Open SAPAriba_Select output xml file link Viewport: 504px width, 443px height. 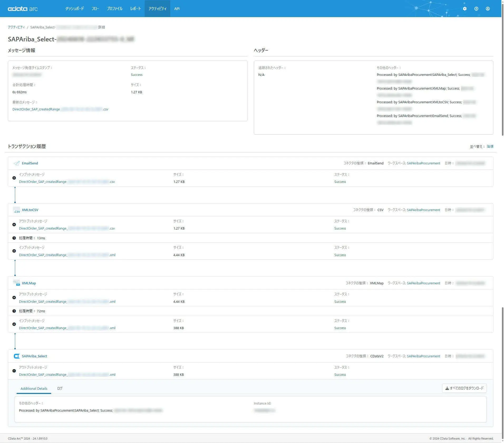67,375
